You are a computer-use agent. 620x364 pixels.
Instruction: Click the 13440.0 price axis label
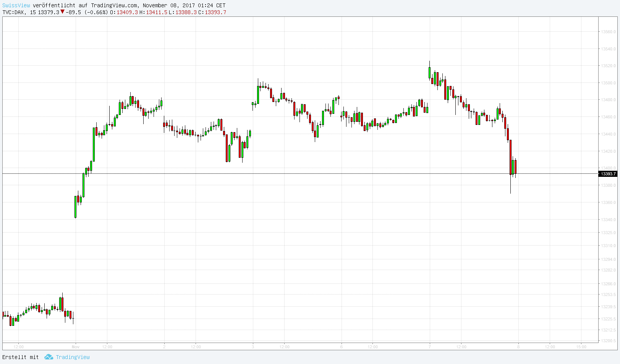tap(608, 134)
